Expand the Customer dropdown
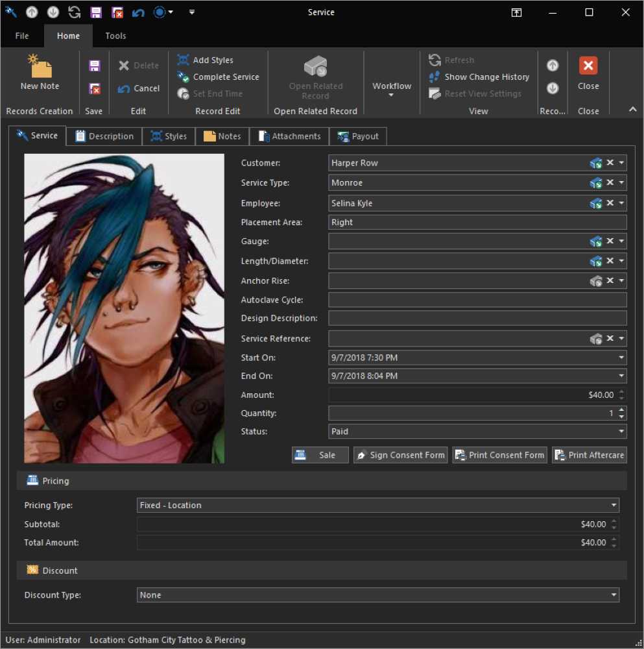The image size is (644, 649). [x=621, y=163]
